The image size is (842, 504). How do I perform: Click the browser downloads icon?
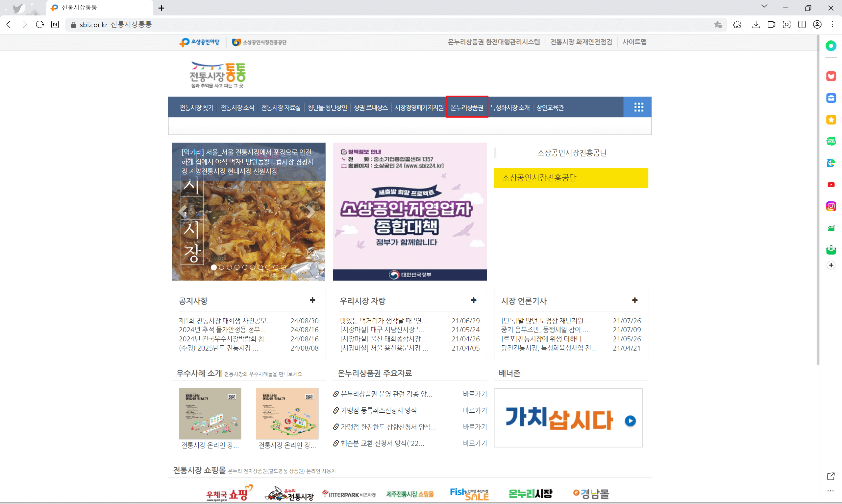[x=755, y=24]
